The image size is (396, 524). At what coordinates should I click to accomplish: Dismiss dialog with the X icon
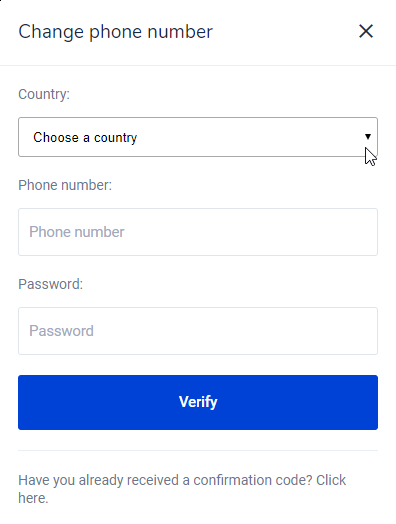click(x=366, y=31)
